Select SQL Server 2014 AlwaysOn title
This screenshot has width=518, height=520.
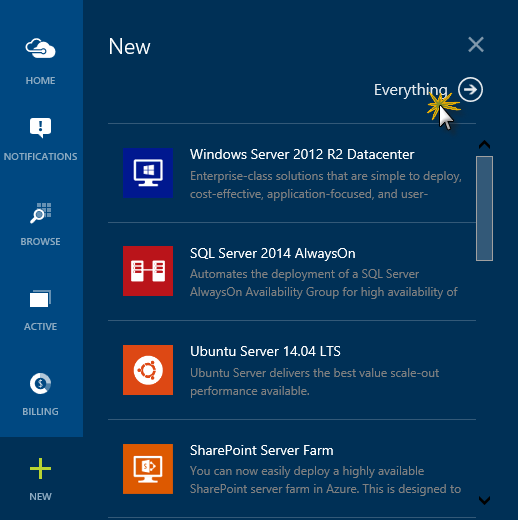[273, 254]
